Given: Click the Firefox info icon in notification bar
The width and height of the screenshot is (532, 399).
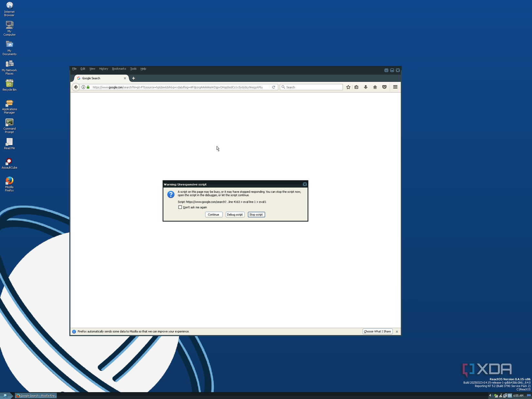Looking at the screenshot, I should pos(74,332).
